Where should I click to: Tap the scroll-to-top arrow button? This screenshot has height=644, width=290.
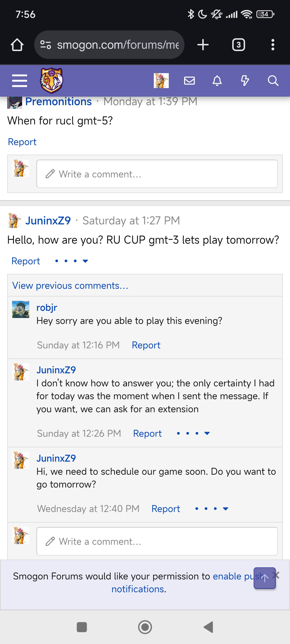pos(264,578)
